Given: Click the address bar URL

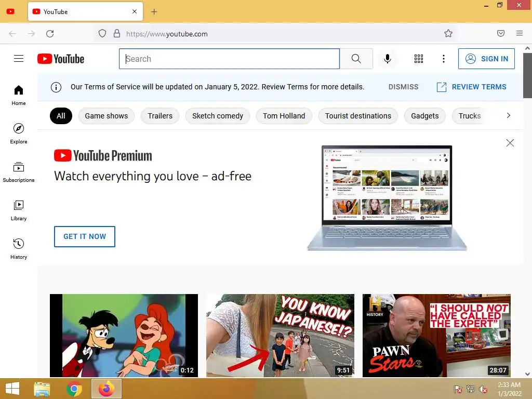Looking at the screenshot, I should [167, 34].
